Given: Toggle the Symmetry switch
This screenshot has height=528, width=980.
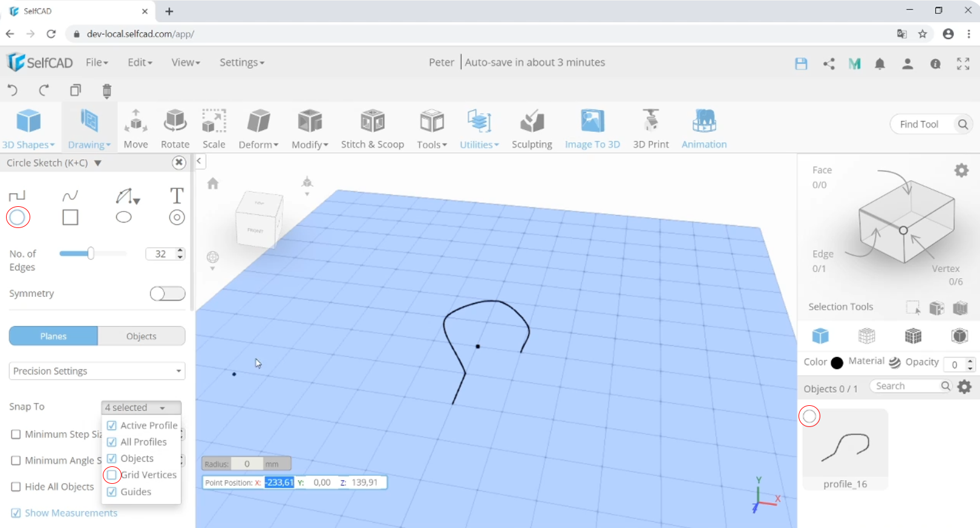Looking at the screenshot, I should click(x=168, y=293).
